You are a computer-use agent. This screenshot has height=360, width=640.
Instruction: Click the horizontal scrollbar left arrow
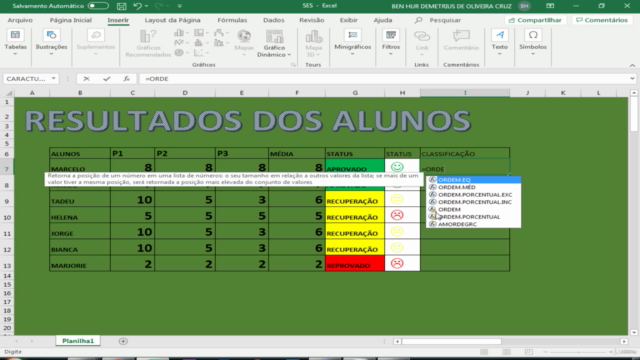[x=397, y=341]
